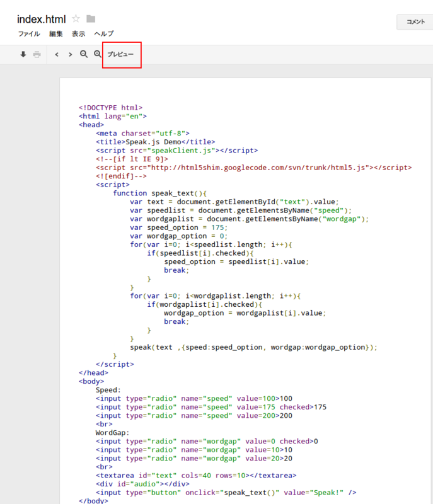Click the print icon
433x504 pixels.
(x=37, y=55)
